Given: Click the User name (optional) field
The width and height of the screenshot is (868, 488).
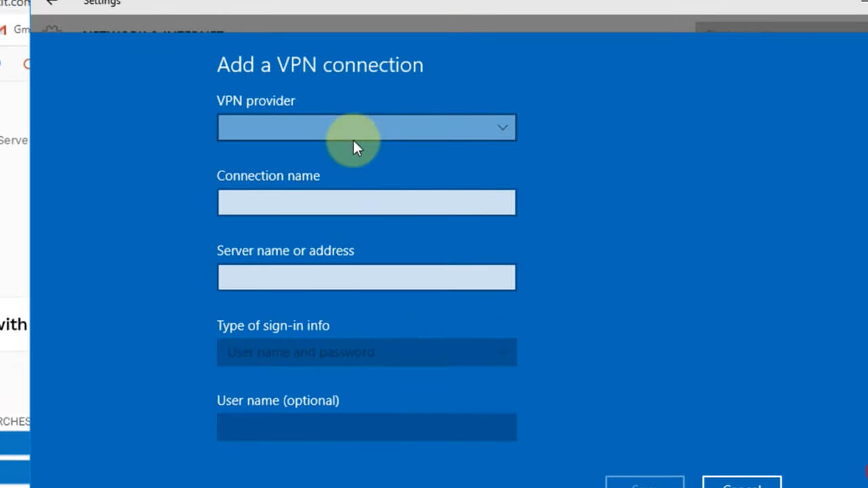Looking at the screenshot, I should (x=366, y=427).
